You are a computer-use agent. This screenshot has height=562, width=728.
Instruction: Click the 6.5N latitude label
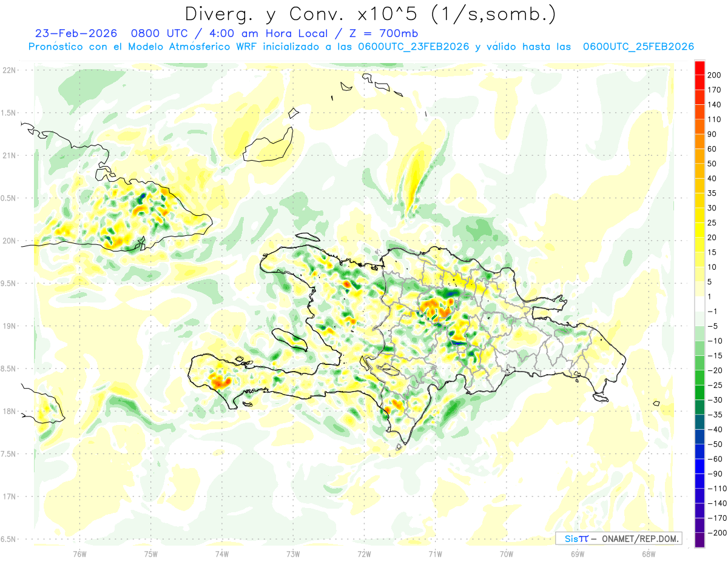(x=8, y=539)
